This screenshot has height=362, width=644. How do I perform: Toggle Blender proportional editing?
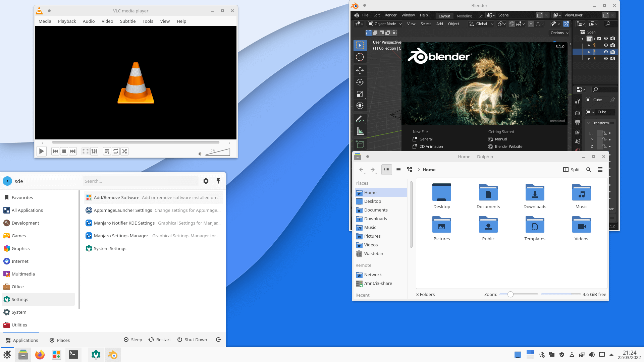[531, 24]
